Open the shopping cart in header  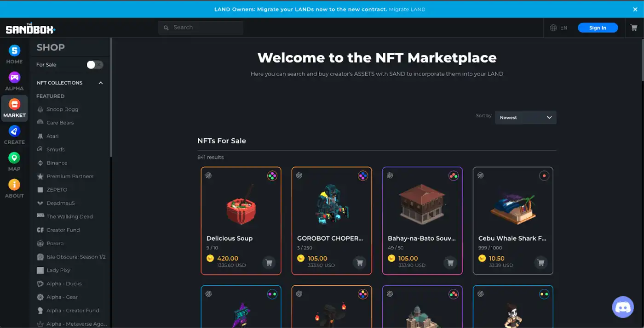point(634,28)
